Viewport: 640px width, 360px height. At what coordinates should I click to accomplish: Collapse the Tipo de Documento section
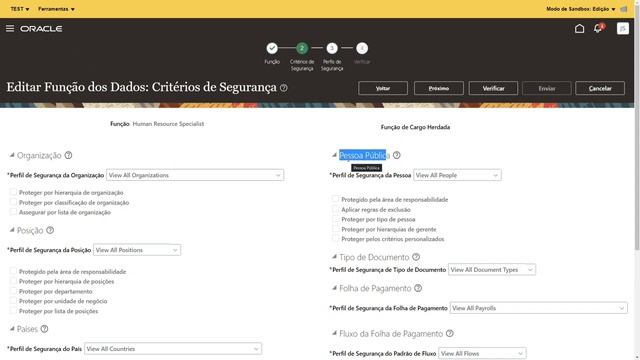point(334,257)
